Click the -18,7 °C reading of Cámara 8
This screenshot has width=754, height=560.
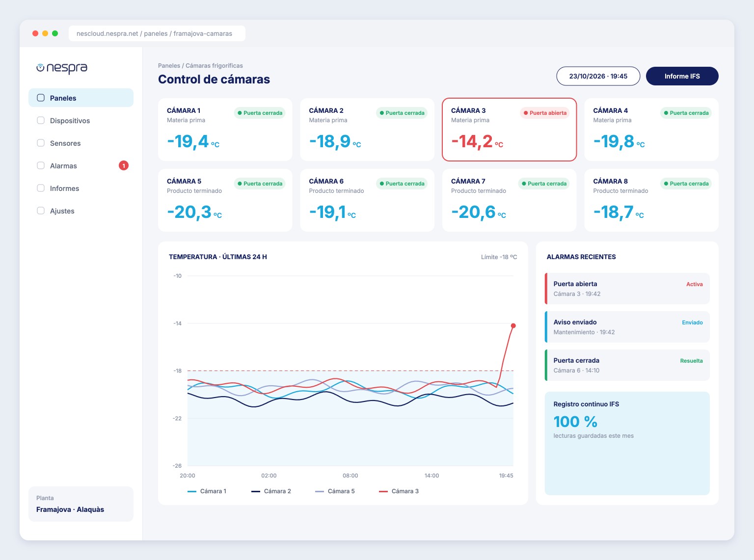pyautogui.click(x=619, y=213)
